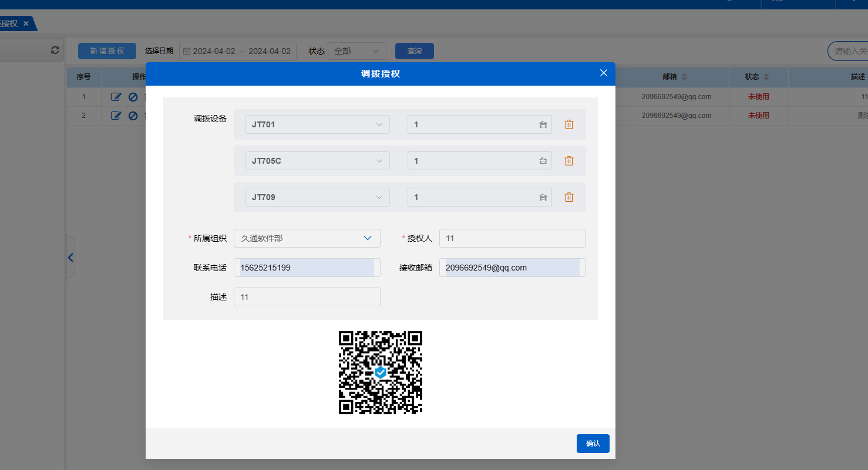Click the 联系电话 phone field
This screenshot has width=868, height=470.
pos(307,268)
